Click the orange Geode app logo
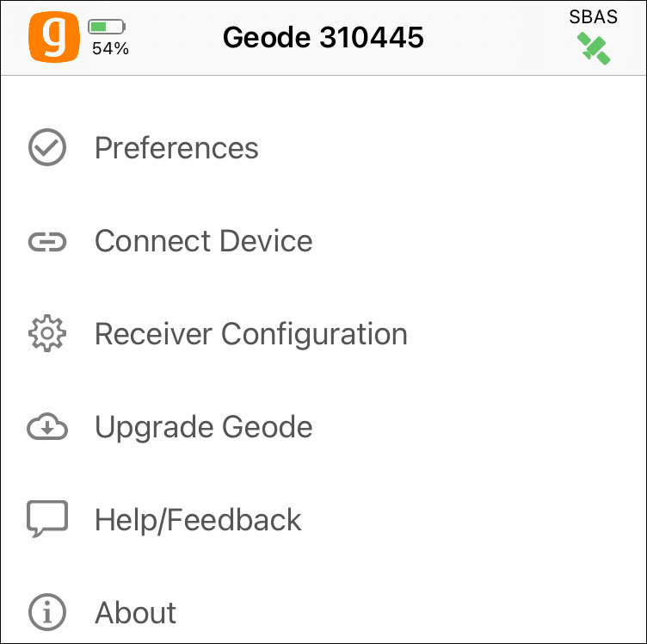This screenshot has height=644, width=647. point(54,37)
